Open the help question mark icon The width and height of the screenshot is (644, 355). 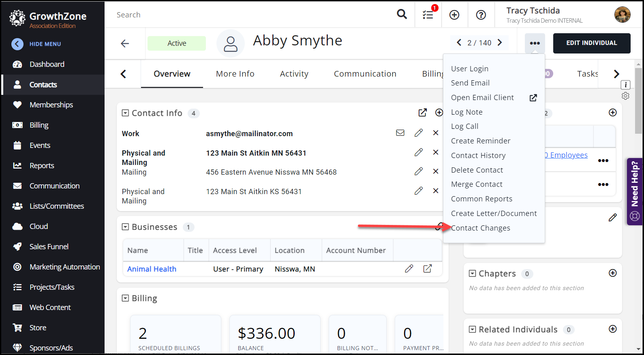point(481,15)
